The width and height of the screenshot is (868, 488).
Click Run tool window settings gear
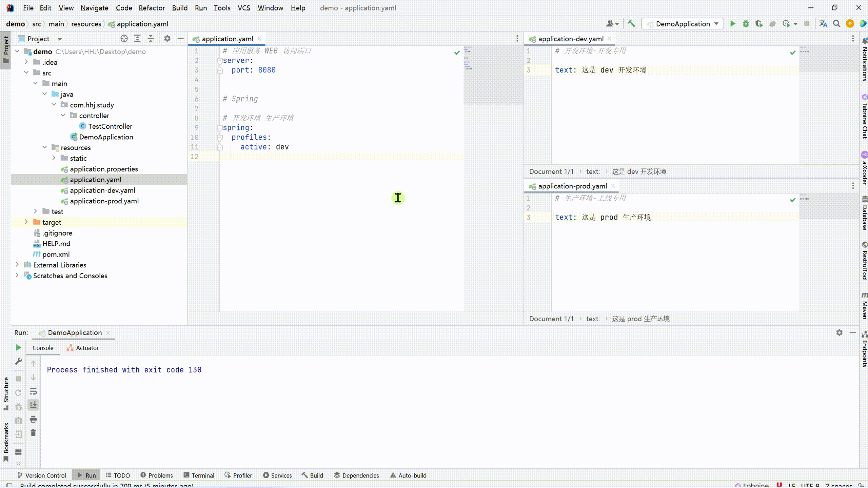point(839,333)
